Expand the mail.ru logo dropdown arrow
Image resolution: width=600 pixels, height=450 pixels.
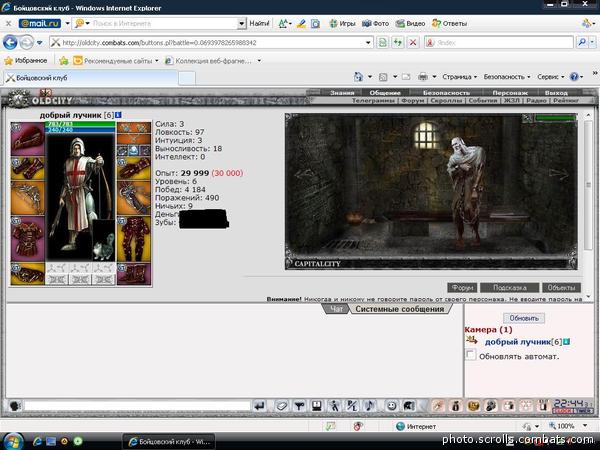pos(67,23)
